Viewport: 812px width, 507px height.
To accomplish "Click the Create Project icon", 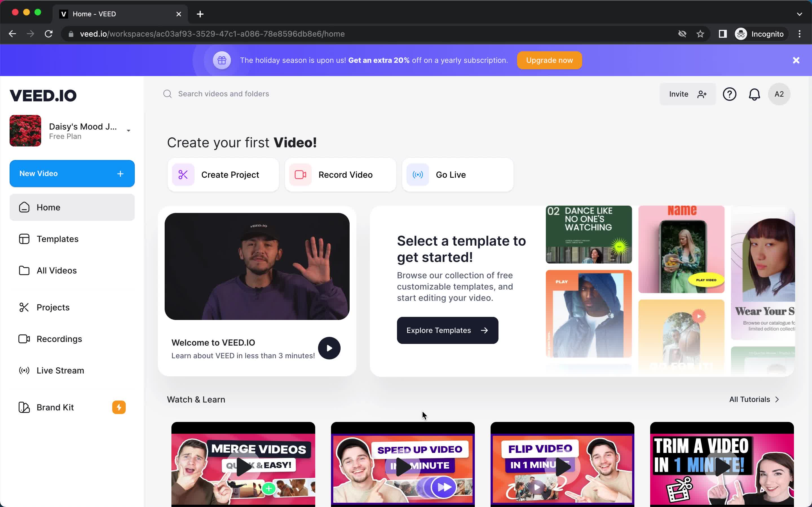I will pyautogui.click(x=183, y=175).
